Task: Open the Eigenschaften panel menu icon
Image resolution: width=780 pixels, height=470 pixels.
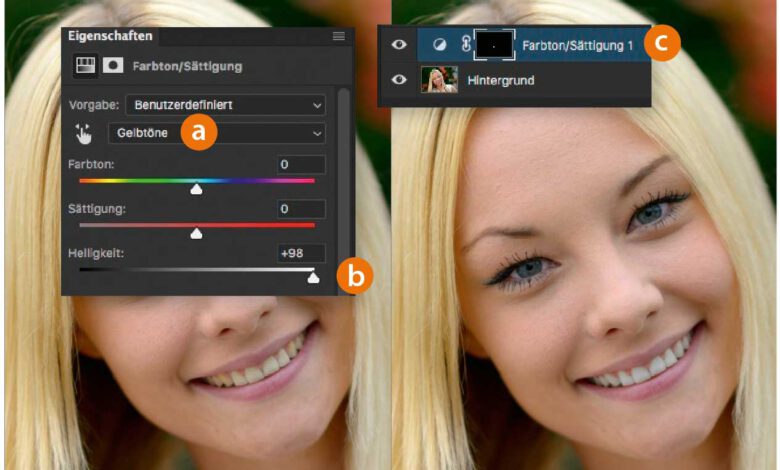Action: coord(339,36)
